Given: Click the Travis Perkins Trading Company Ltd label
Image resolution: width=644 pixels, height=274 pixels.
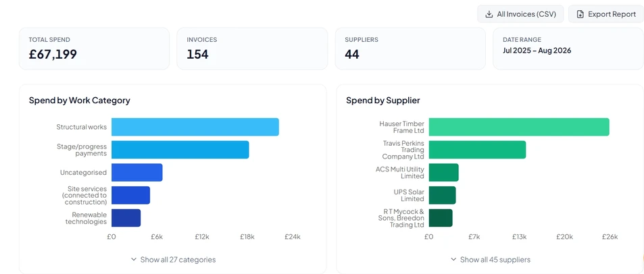Looking at the screenshot, I should click(403, 150).
